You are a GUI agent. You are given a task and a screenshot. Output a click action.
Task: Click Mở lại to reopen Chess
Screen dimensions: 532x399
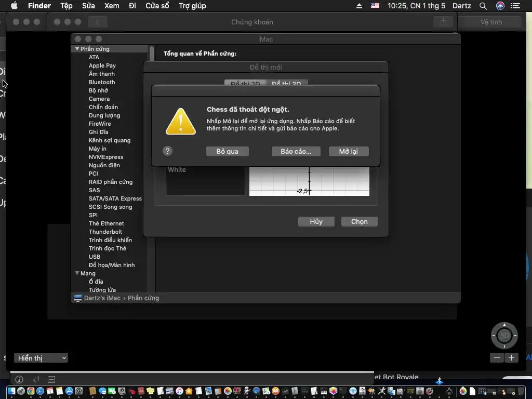349,151
